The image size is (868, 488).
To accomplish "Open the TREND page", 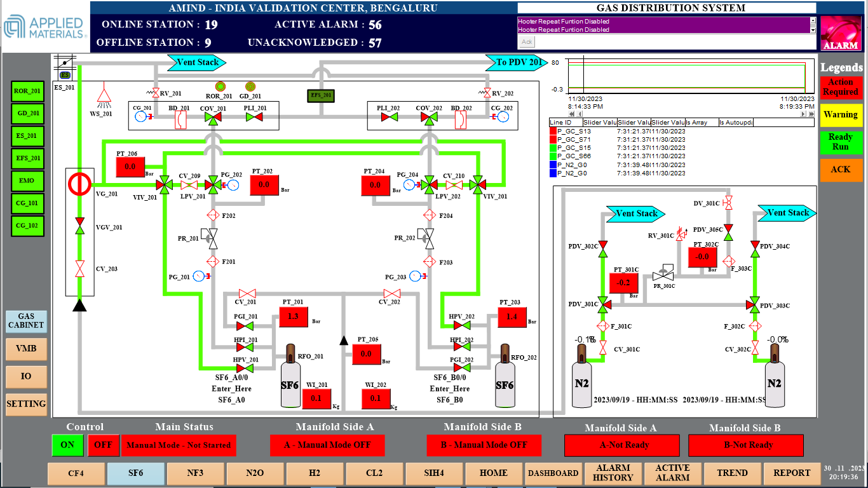I will [733, 473].
